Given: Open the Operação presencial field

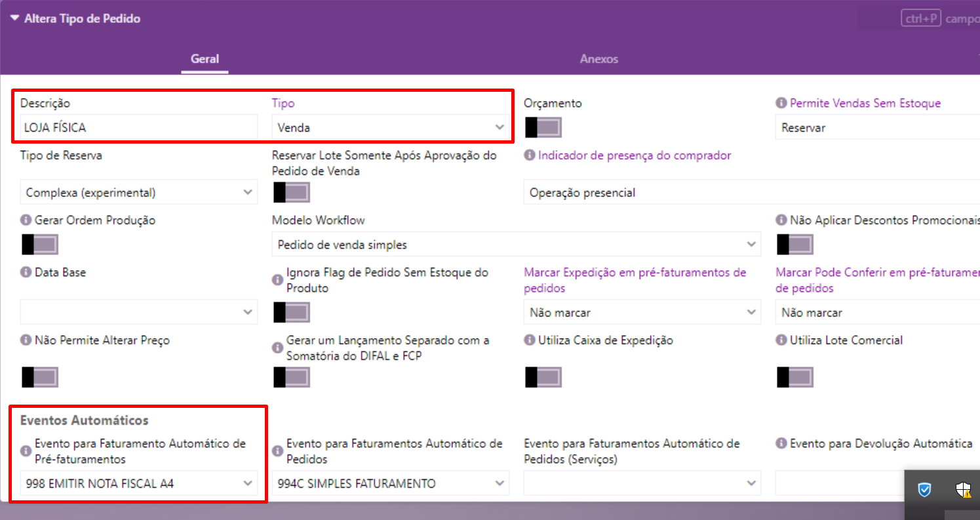Looking at the screenshot, I should (752, 193).
